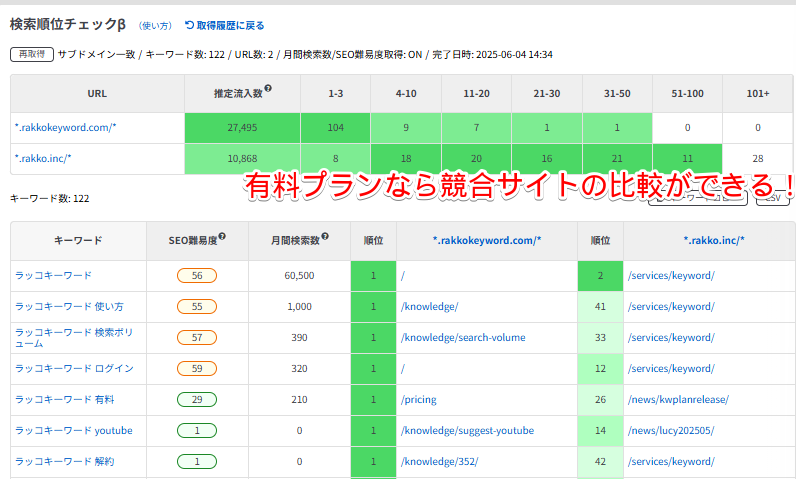Viewport: 809px width, 479px height.
Task: Click the 10,868 estimated traffic cell
Action: (242, 158)
